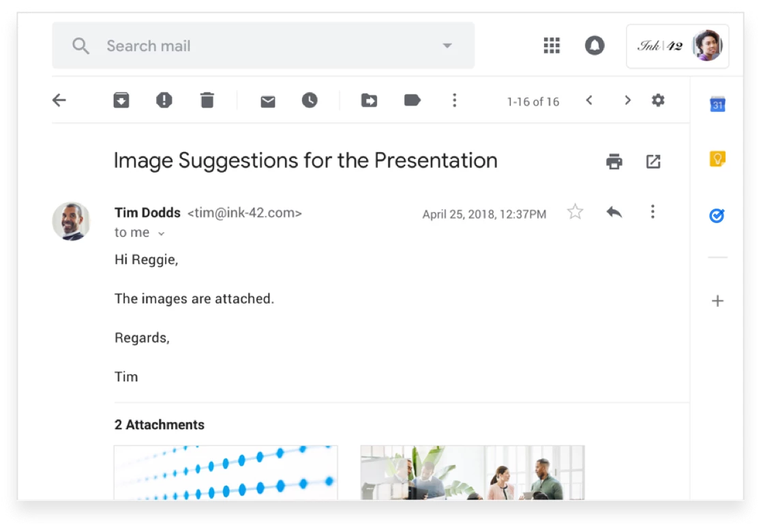761x532 pixels.
Task: Snooze this email with clock icon
Action: [310, 101]
